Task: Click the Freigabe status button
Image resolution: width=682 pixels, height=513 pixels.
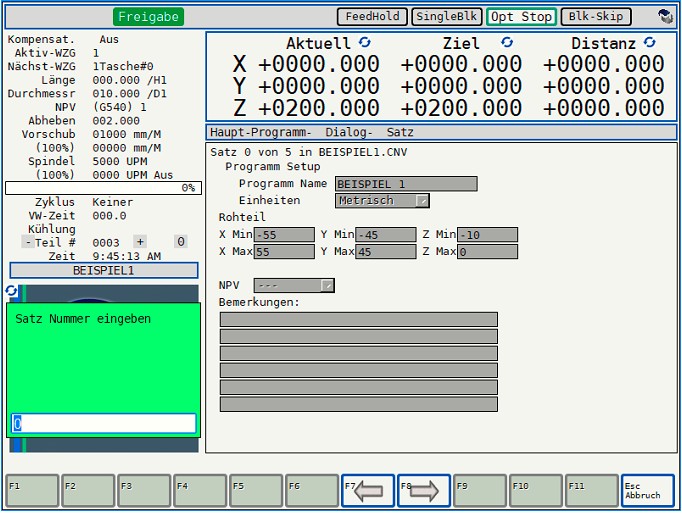Action: (x=148, y=17)
